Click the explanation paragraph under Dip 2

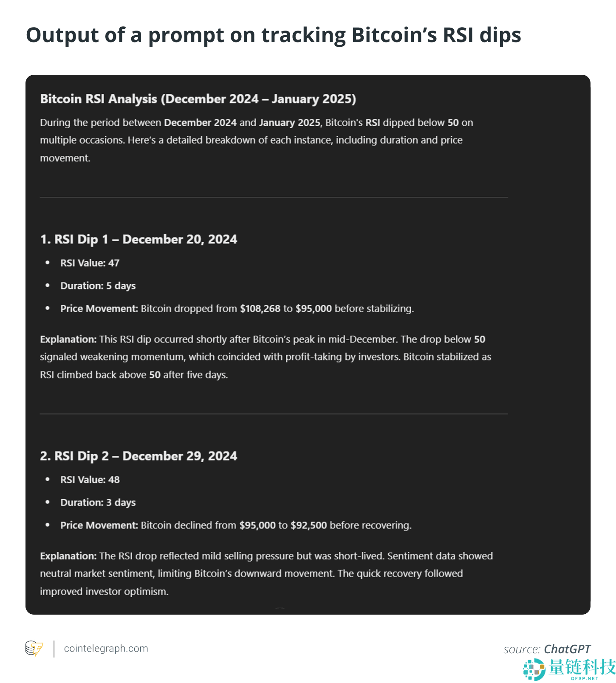(266, 573)
